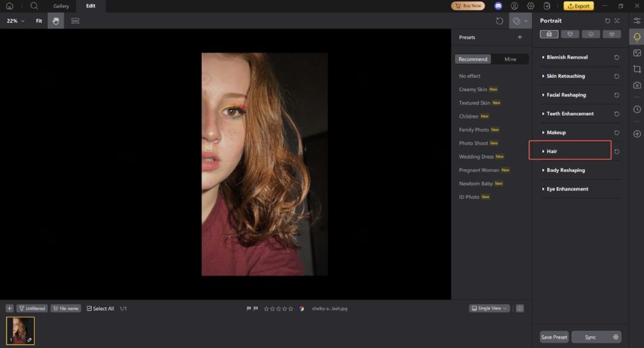Click the color label circle icon
Image resolution: width=644 pixels, height=348 pixels.
tap(302, 308)
